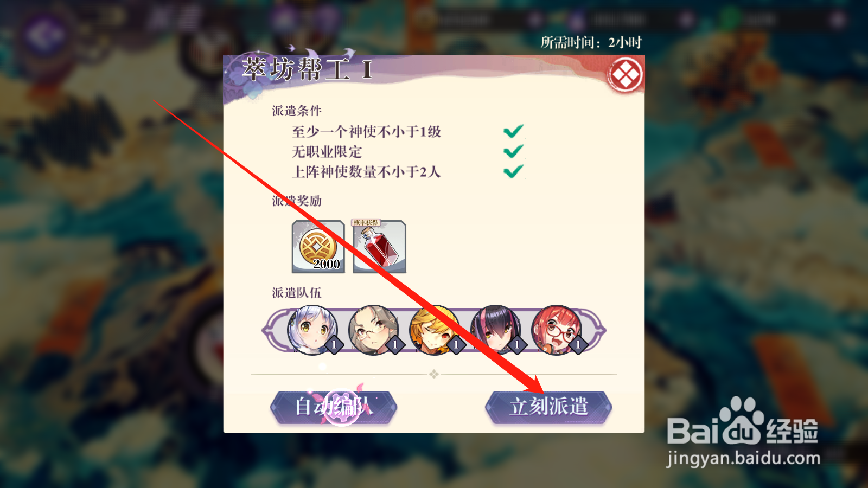Click the level badge on silver-haired character

pyautogui.click(x=334, y=344)
